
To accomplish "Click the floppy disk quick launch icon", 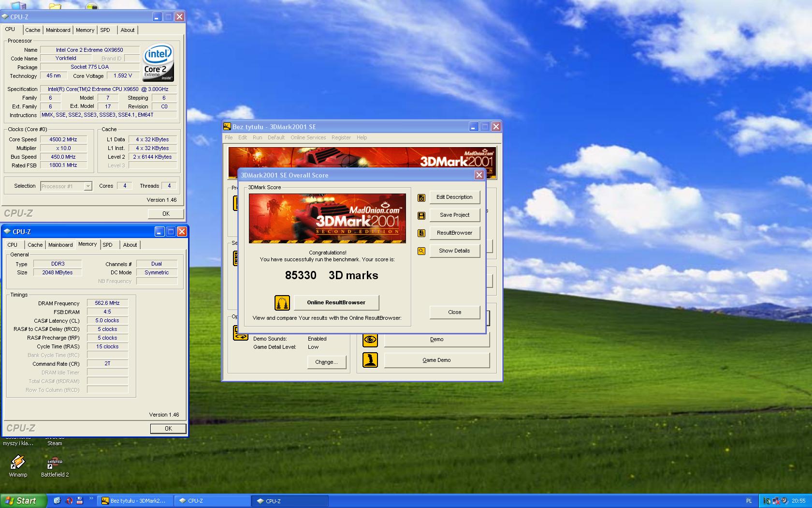I will coord(80,501).
